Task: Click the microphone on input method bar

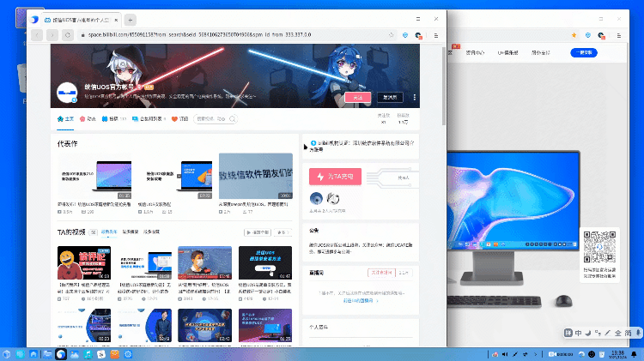Action: click(638, 333)
